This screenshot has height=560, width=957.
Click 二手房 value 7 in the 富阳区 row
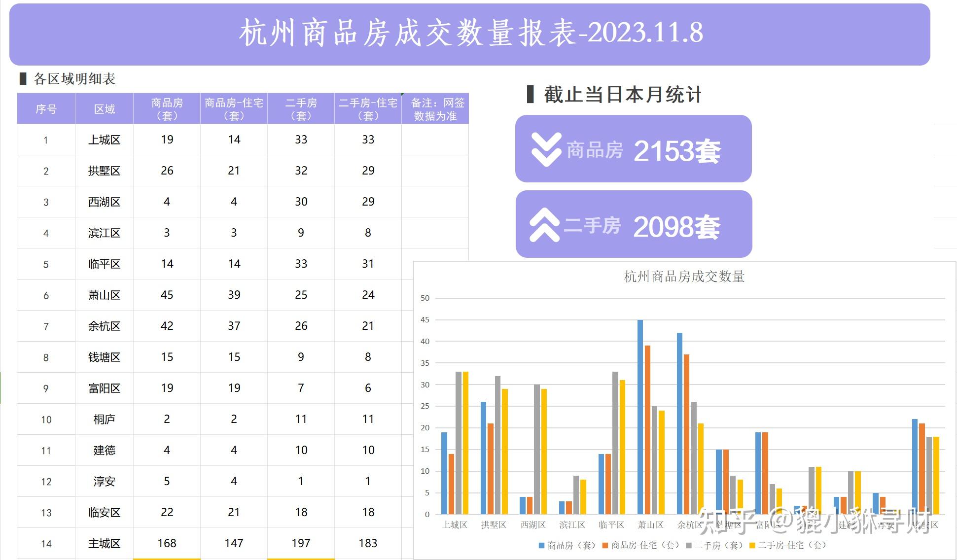301,388
